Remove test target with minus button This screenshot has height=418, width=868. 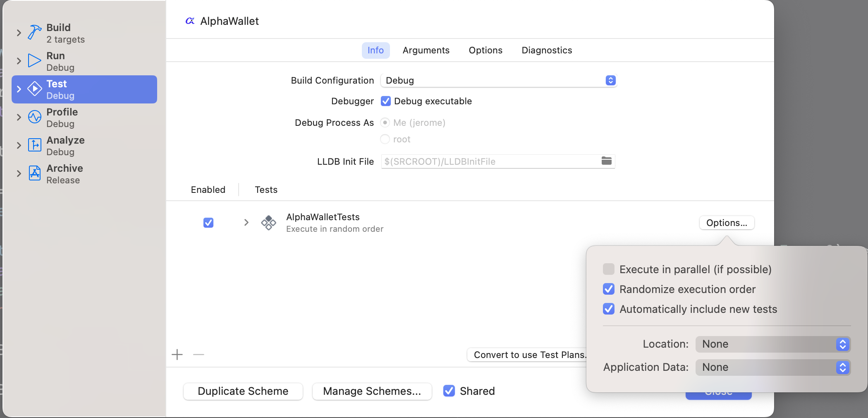(198, 355)
